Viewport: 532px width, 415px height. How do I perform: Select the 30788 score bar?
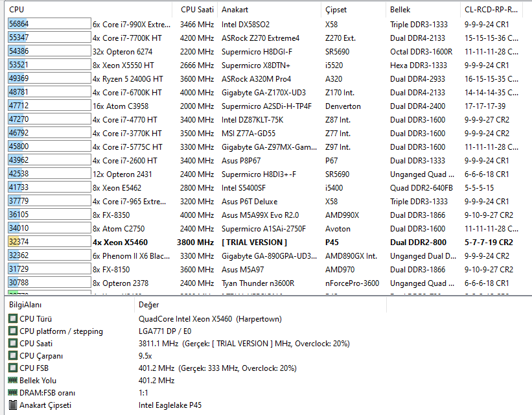(x=49, y=283)
